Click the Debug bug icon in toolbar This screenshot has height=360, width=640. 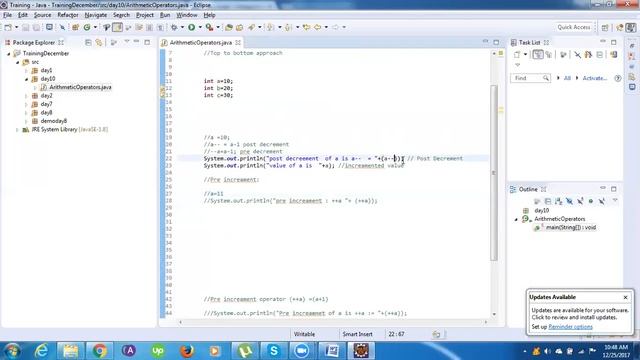click(174, 27)
